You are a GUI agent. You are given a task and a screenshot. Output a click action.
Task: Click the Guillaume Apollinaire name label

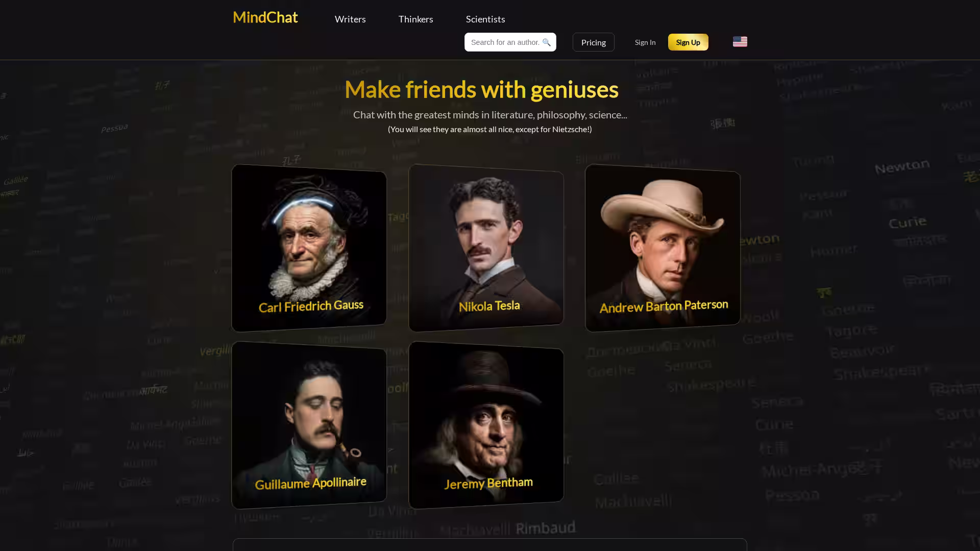point(310,483)
